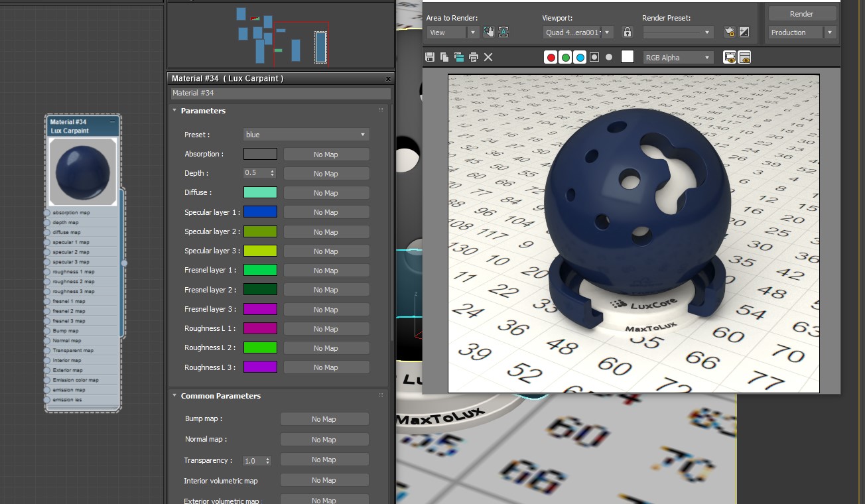Toggle the viewport lock icon

(x=628, y=32)
